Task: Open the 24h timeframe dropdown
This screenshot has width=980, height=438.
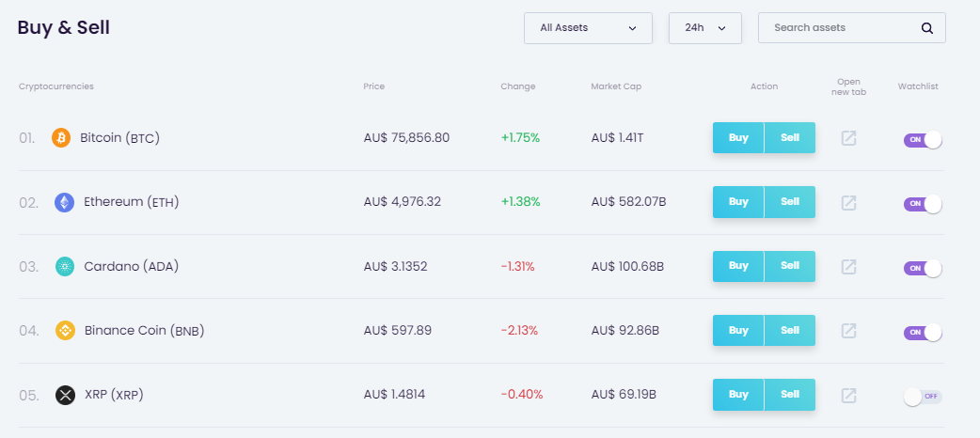Action: pos(705,28)
